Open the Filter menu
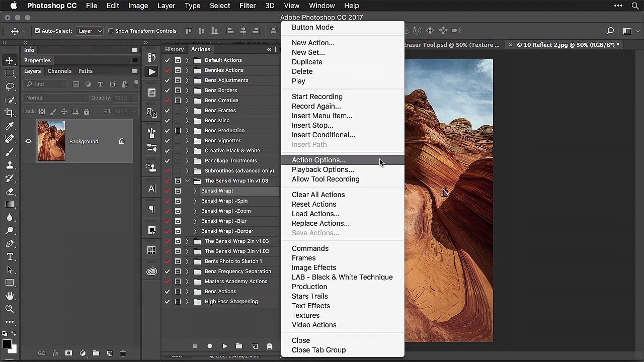 [x=247, y=6]
